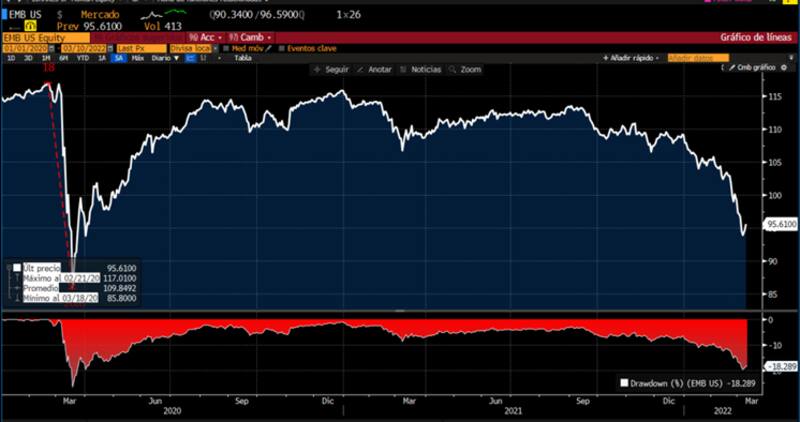Click the Seguir crosshair icon
Screen dimensions: 800x422
point(317,70)
